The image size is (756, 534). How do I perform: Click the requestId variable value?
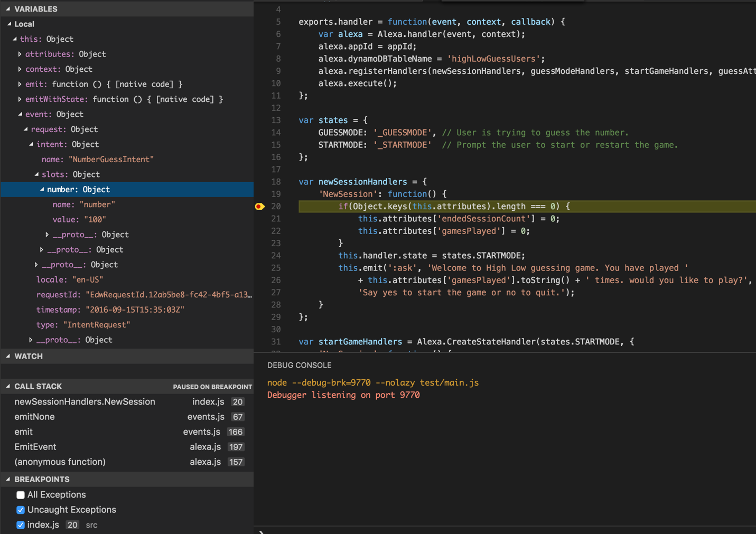169,295
